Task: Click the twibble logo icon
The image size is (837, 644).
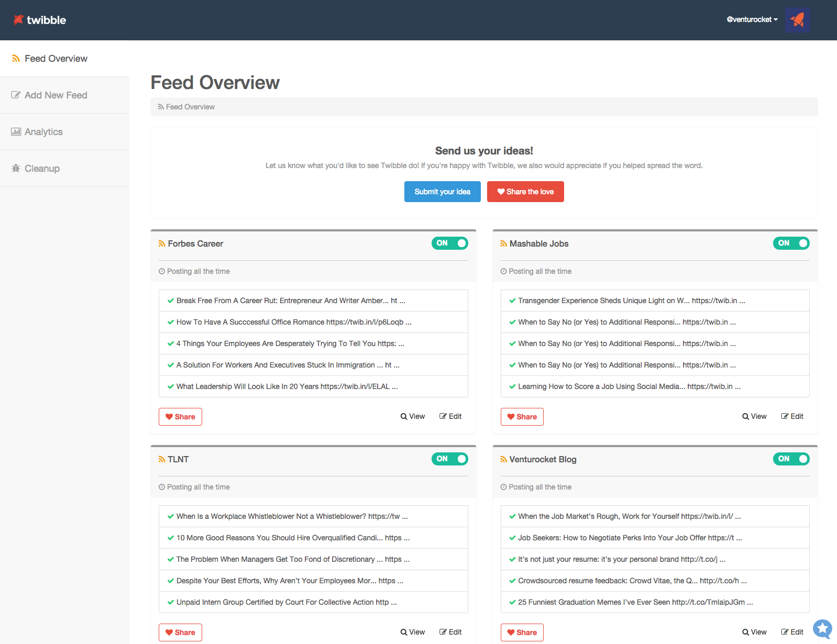Action: (x=18, y=19)
